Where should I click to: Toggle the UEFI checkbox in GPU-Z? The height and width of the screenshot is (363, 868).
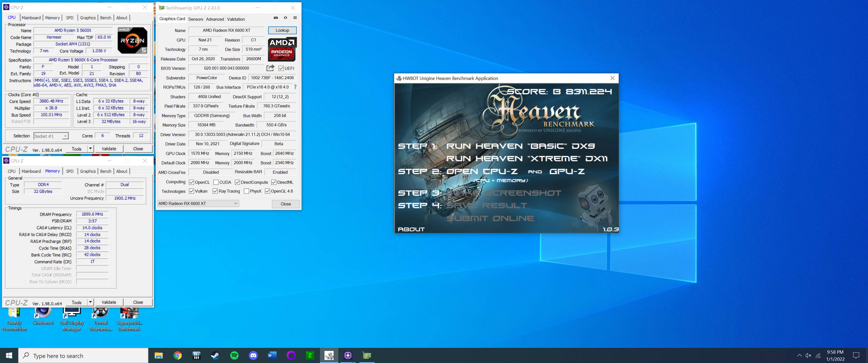coord(281,68)
